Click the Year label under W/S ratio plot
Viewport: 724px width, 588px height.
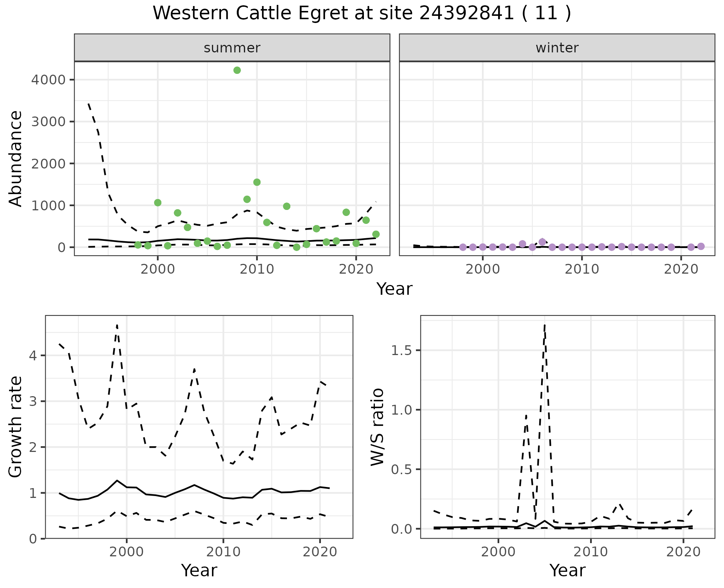point(567,570)
